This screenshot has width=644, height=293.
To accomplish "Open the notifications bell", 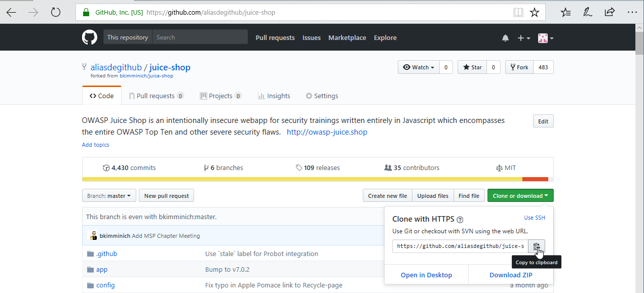I will (x=505, y=38).
